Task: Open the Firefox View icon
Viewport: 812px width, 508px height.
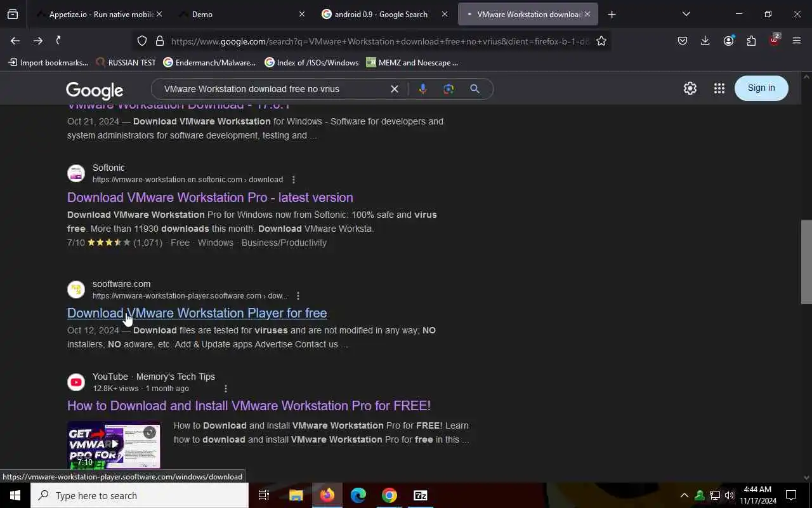Action: coord(13,14)
